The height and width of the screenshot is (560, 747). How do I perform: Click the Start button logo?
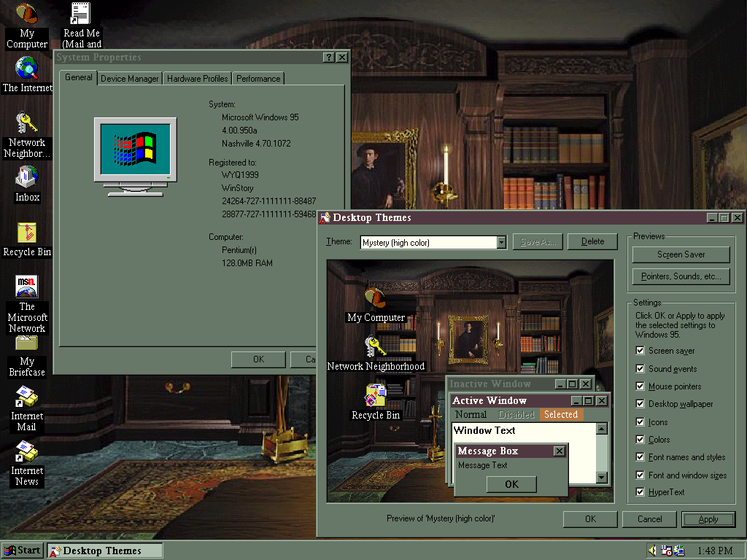tap(9, 551)
